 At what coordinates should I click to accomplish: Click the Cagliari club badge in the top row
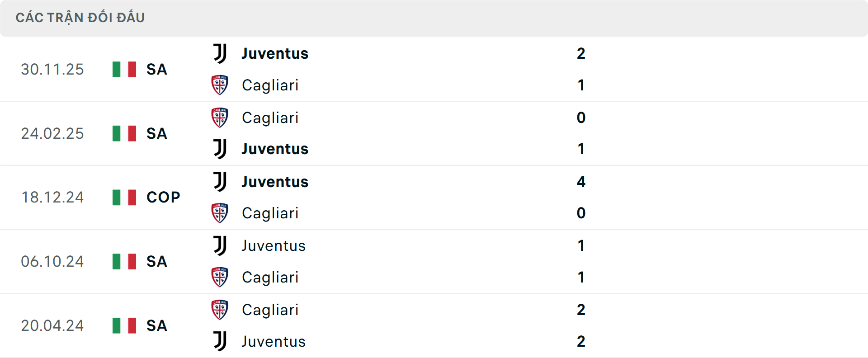[220, 85]
